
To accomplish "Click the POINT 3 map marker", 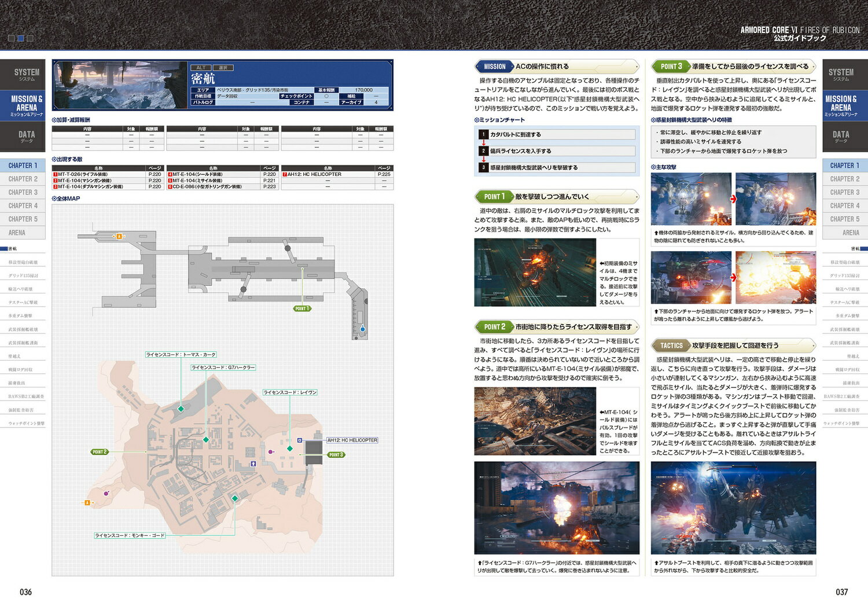I will pyautogui.click(x=336, y=455).
